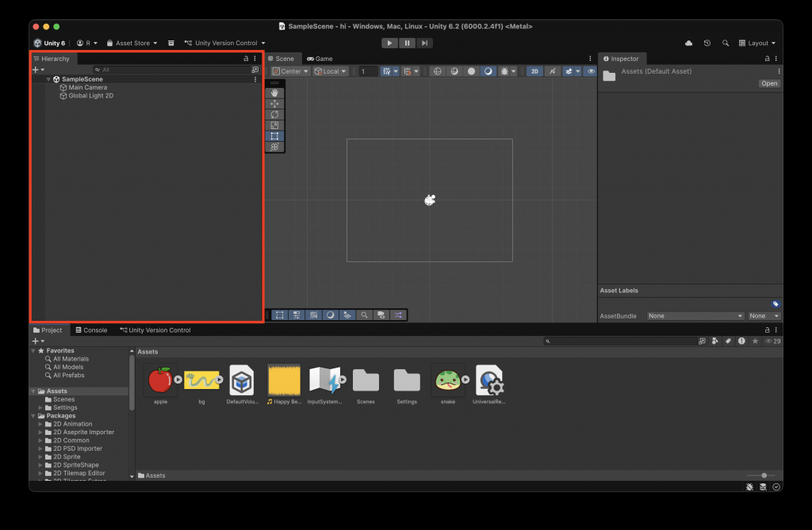The image size is (812, 530).
Task: Expand the 2D Animation package folder
Action: [40, 424]
